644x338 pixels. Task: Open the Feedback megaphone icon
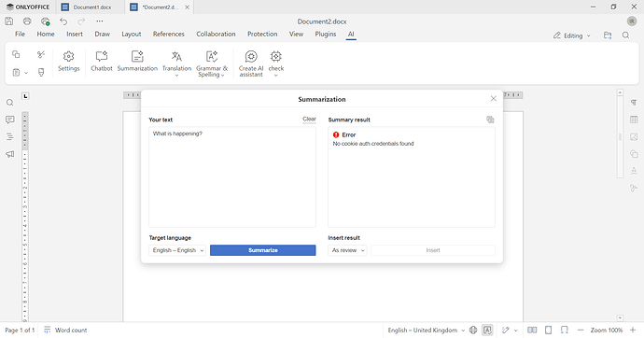click(10, 154)
